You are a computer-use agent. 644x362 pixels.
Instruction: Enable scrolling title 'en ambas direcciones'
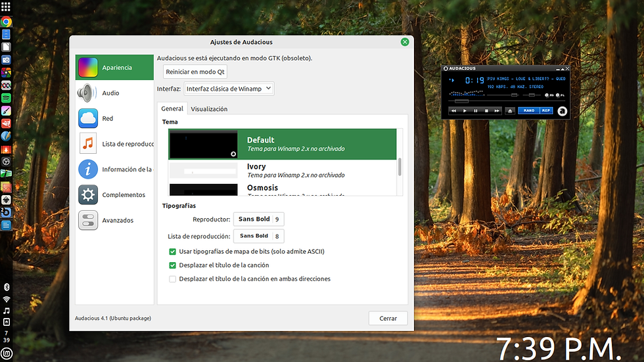coord(172,279)
